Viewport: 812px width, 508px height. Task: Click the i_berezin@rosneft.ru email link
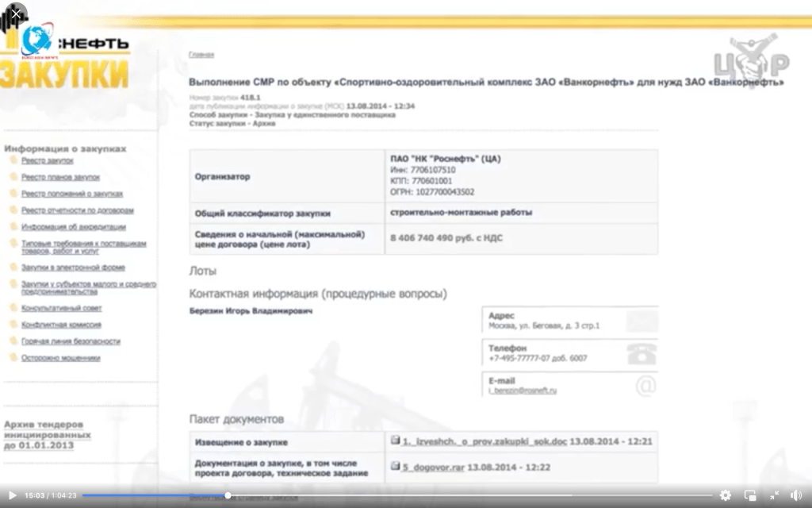pos(523,391)
